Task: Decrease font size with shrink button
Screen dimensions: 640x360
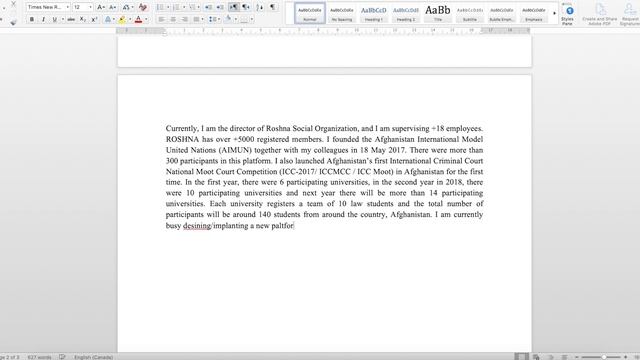Action: tap(112, 7)
